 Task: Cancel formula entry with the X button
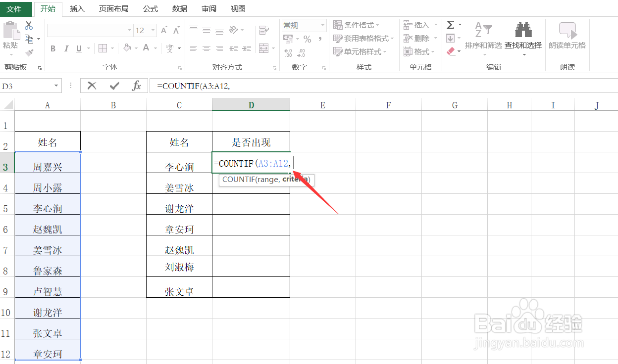pyautogui.click(x=92, y=85)
